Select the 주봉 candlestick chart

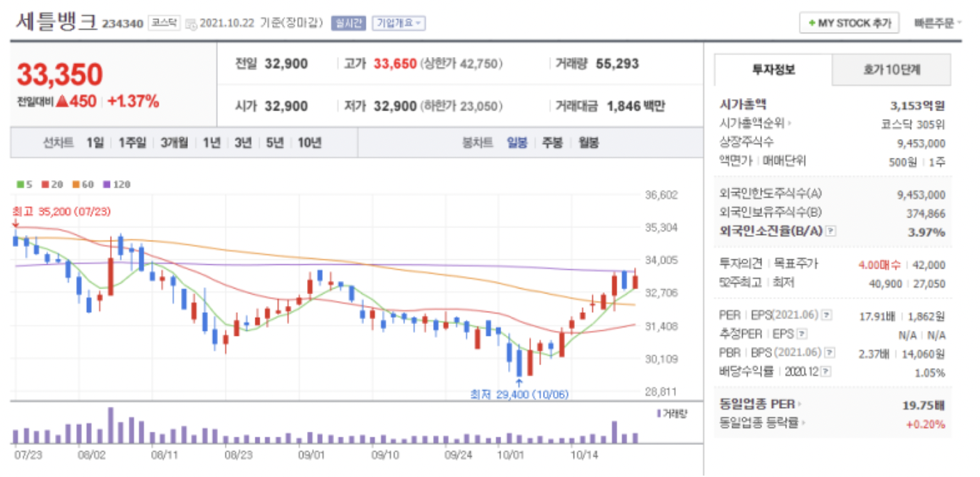click(x=552, y=143)
